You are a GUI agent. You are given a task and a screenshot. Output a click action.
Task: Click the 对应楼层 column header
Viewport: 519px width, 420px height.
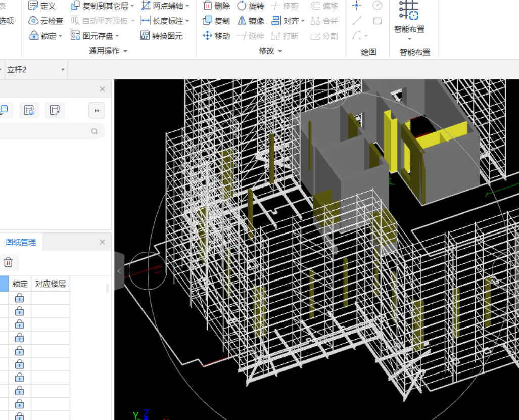click(51, 284)
